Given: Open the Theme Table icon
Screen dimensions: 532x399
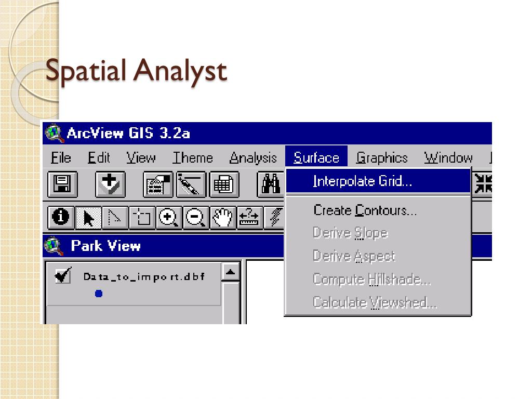Looking at the screenshot, I should 224,184.
